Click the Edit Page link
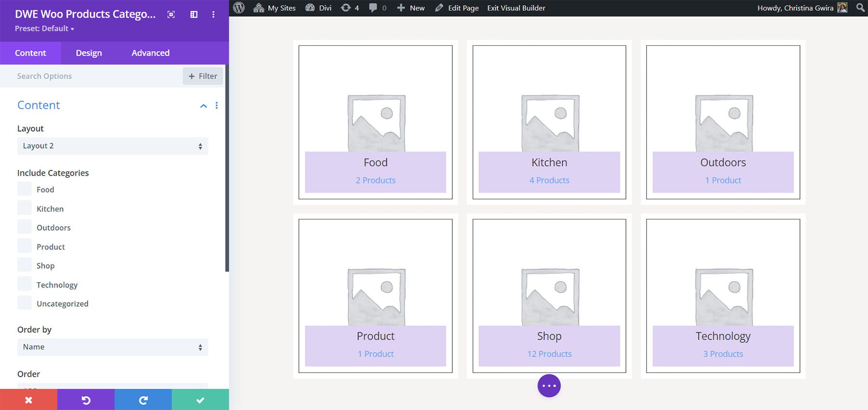Viewport: 868px width, 410px height. tap(457, 8)
